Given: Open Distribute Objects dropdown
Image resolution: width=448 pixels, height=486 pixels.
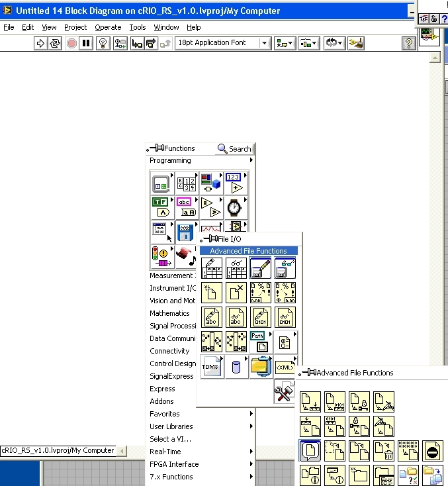Looking at the screenshot, I should [308, 44].
